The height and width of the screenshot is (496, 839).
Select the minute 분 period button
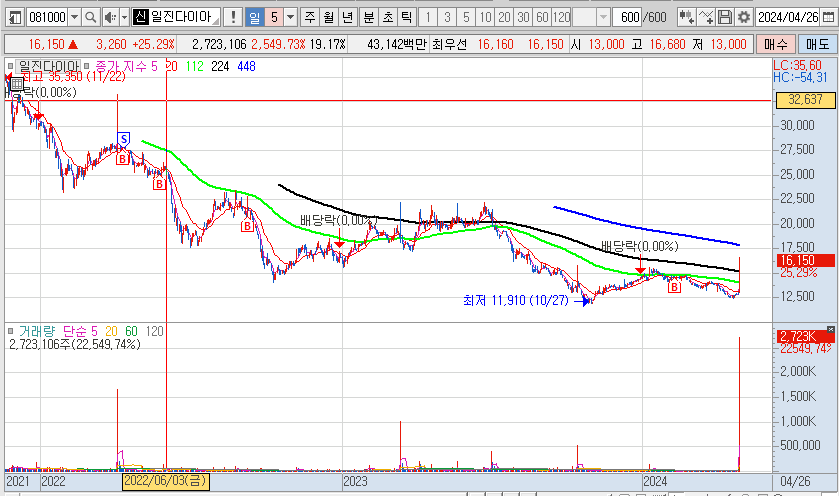point(369,18)
